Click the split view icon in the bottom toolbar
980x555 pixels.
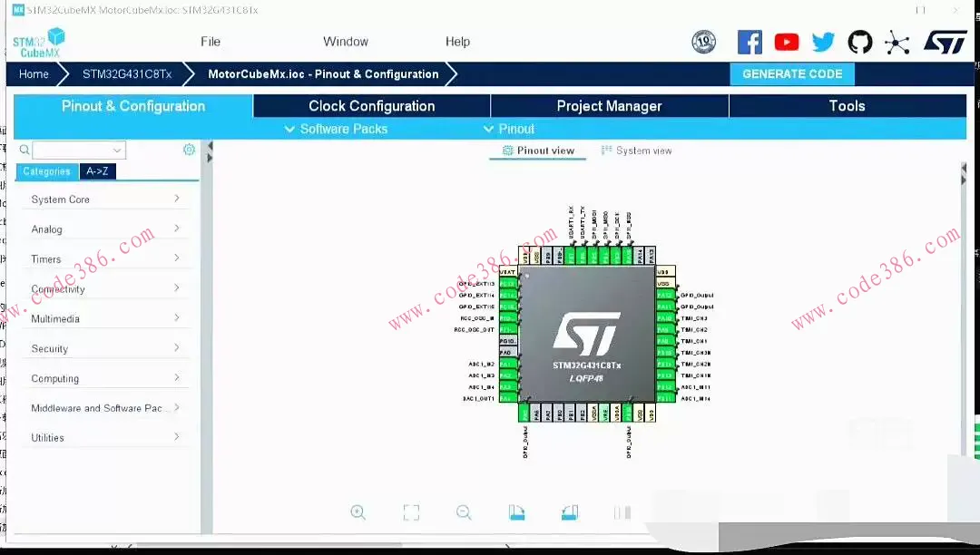coord(622,512)
